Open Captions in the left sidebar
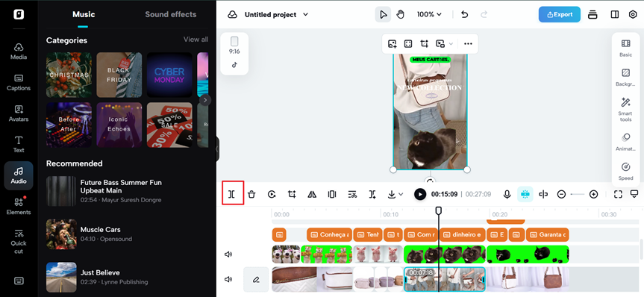Viewport: 644px width, 297px height. tap(19, 82)
